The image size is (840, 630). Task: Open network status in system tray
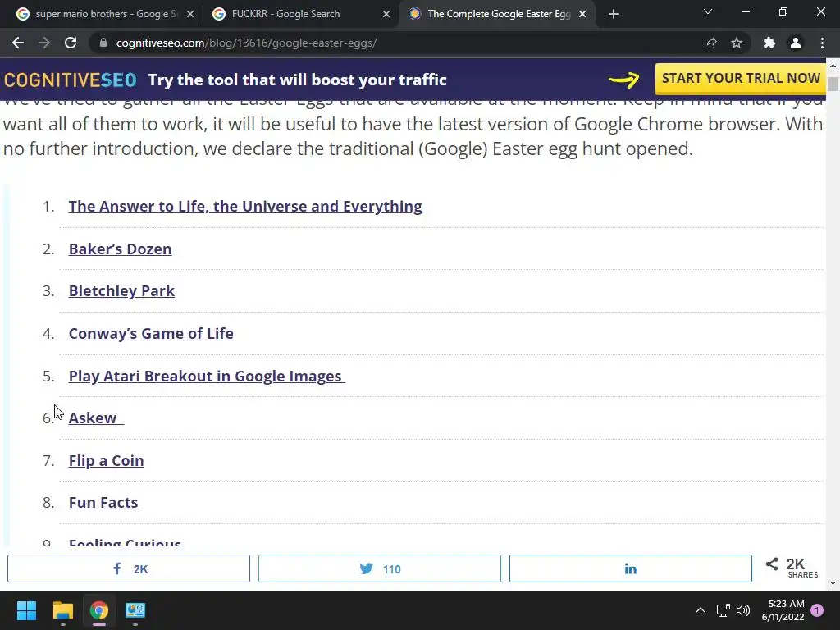pyautogui.click(x=724, y=610)
